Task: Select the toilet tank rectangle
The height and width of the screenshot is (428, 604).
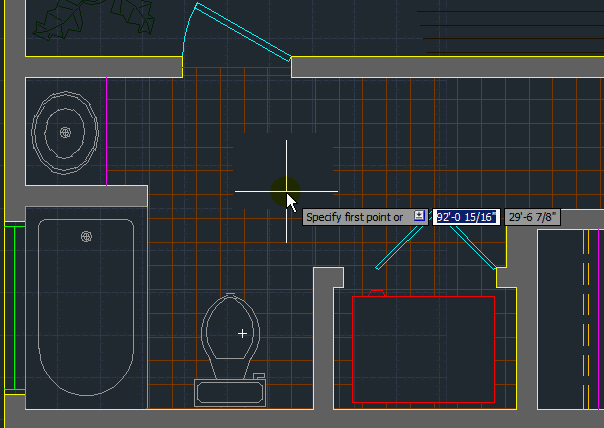Action: 230,391
